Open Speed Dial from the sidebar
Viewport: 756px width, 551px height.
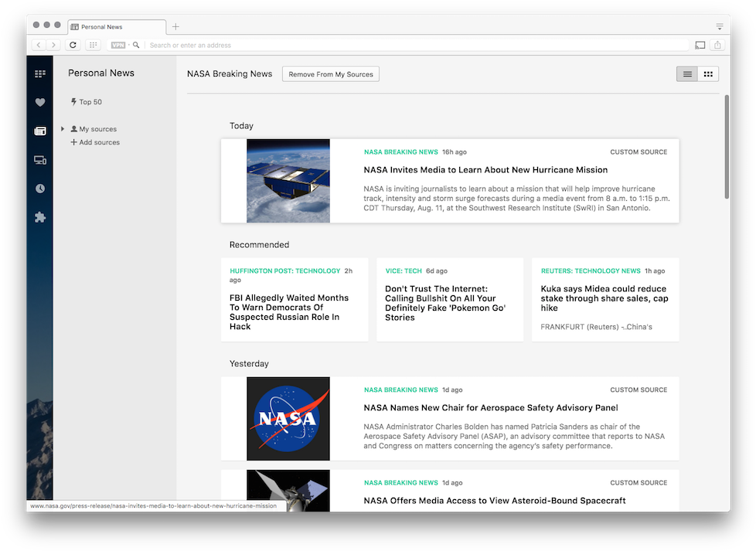(x=40, y=74)
